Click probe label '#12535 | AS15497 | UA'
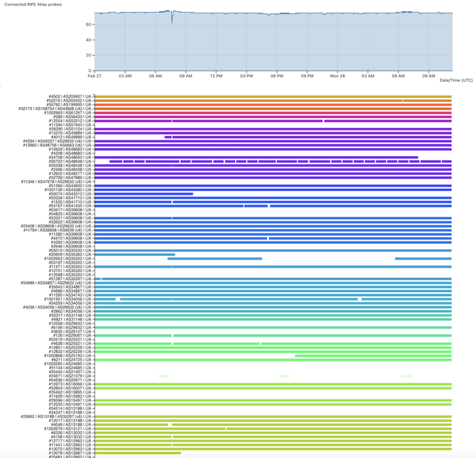476x458 pixels. click(70, 404)
